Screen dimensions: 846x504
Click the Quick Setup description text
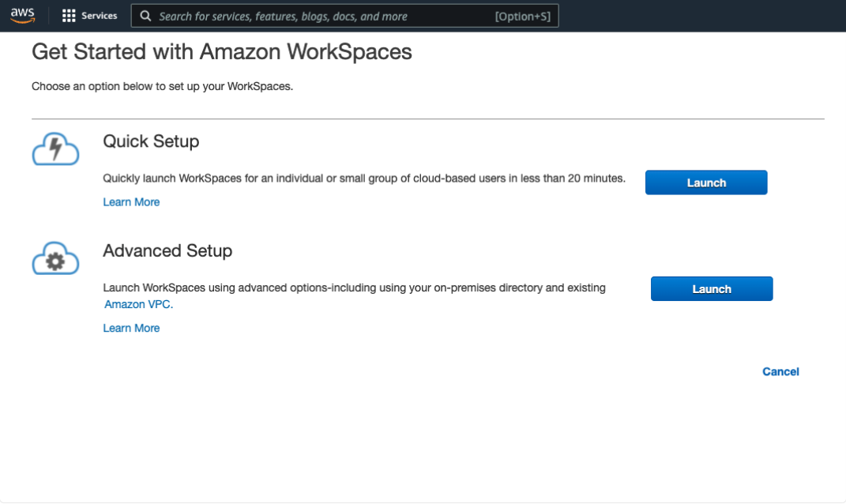(x=364, y=179)
